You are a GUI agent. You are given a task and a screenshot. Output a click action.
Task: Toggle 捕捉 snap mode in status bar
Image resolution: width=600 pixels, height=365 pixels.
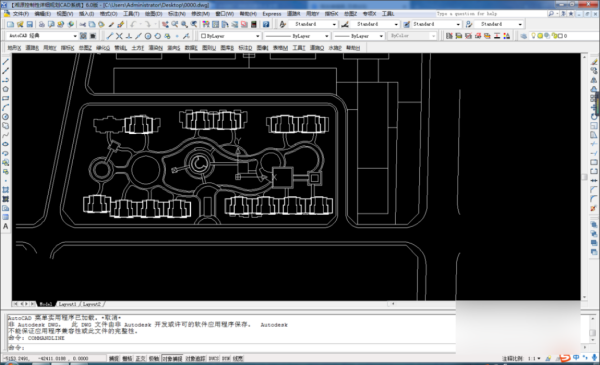(114, 358)
